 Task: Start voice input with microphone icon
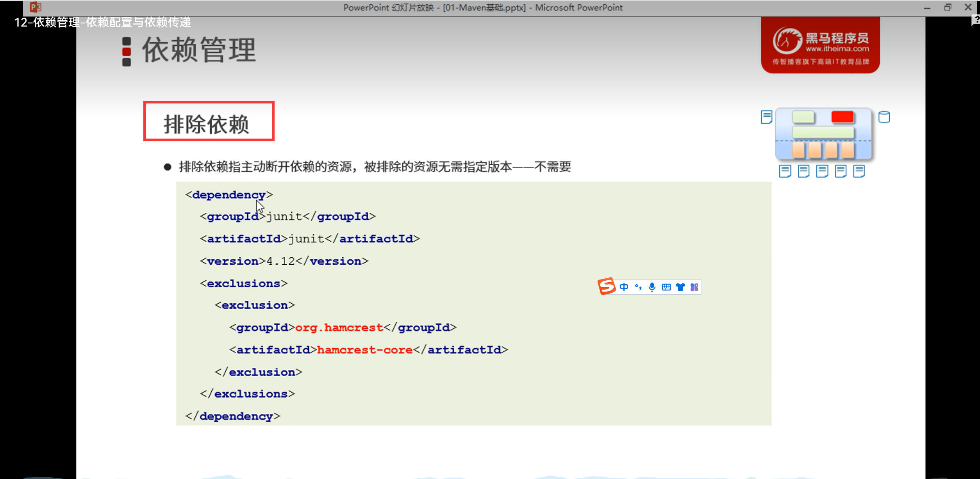[652, 287]
